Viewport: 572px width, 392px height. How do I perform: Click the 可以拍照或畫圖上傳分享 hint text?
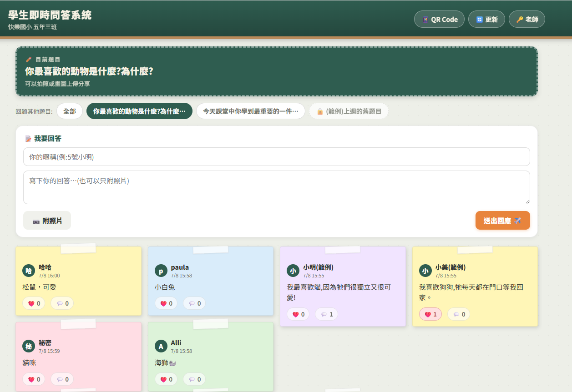click(x=58, y=84)
